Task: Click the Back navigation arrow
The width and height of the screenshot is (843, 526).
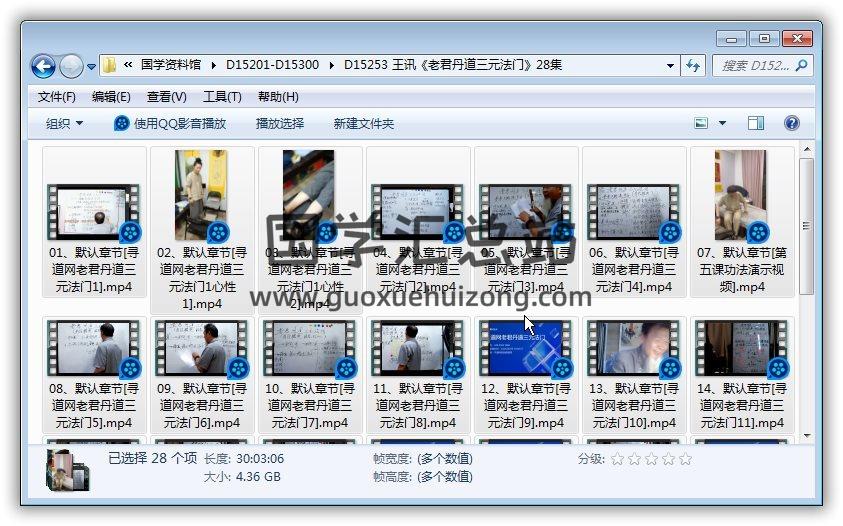Action: pos(43,66)
